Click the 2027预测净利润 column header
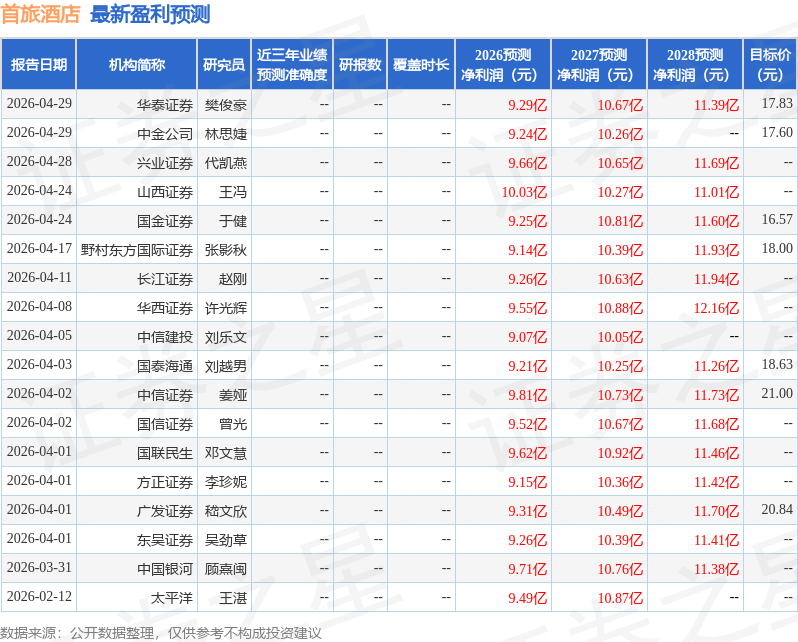The image size is (798, 642). click(599, 65)
